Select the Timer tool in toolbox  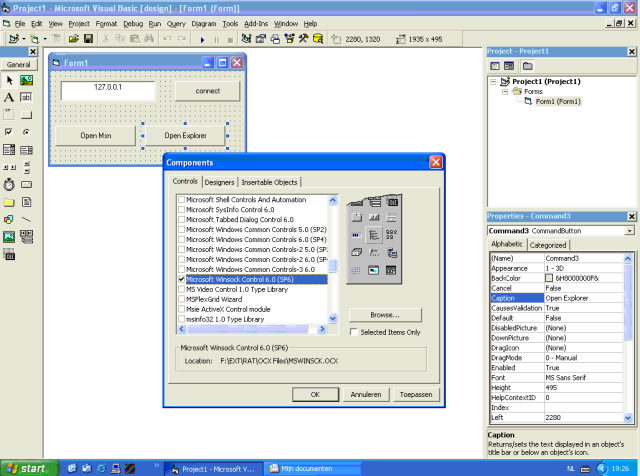coord(9,185)
